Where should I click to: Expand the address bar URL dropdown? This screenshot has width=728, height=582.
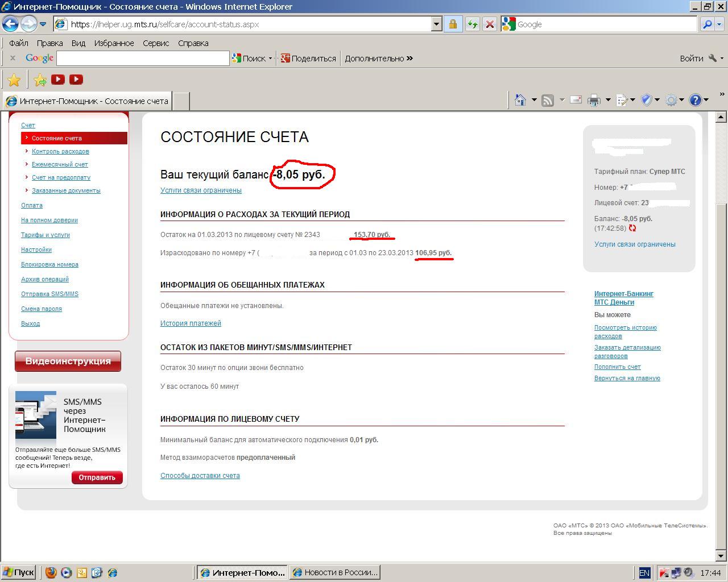tap(436, 24)
